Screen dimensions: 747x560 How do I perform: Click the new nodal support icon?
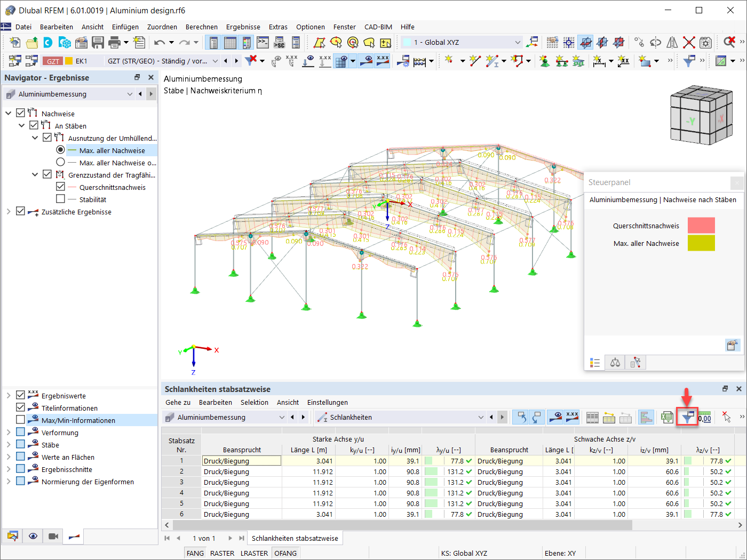click(x=544, y=61)
